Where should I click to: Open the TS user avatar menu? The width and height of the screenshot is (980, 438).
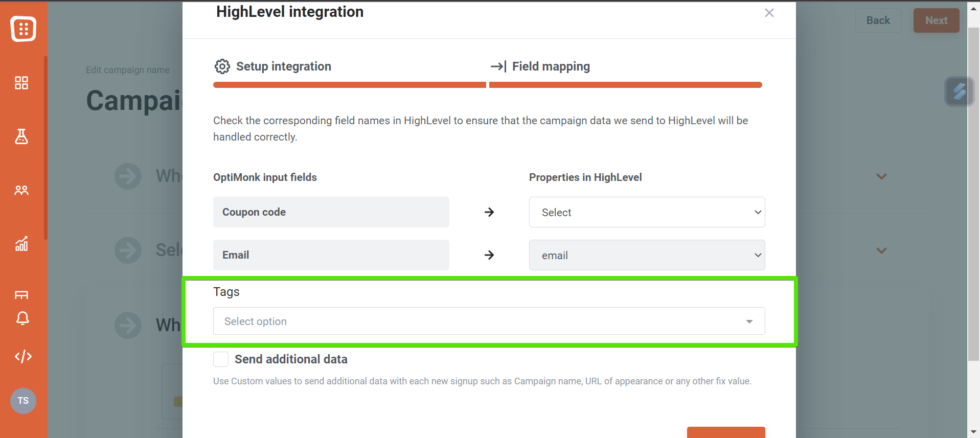(23, 401)
